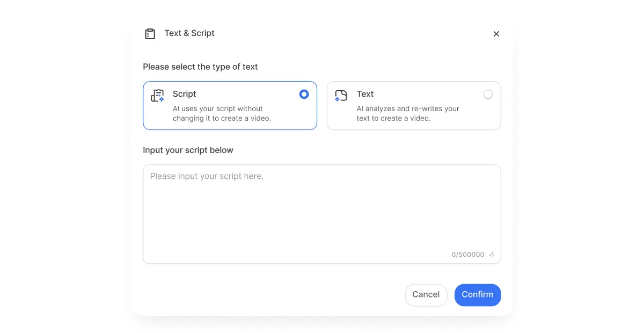
Task: Click the "Please select the type of text" heading
Action: point(200,67)
